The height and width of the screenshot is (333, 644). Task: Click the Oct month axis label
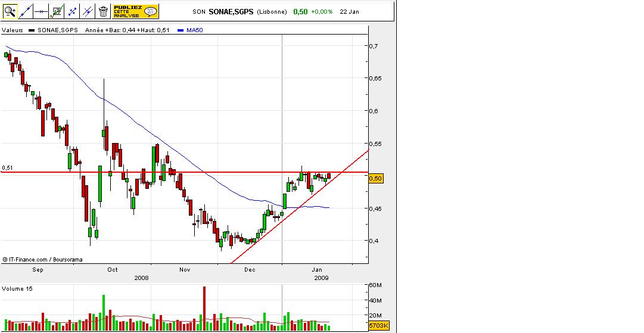(x=112, y=270)
